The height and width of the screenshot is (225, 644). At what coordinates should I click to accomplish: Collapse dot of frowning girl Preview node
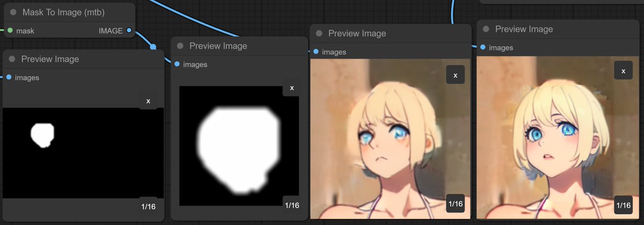[x=319, y=33]
